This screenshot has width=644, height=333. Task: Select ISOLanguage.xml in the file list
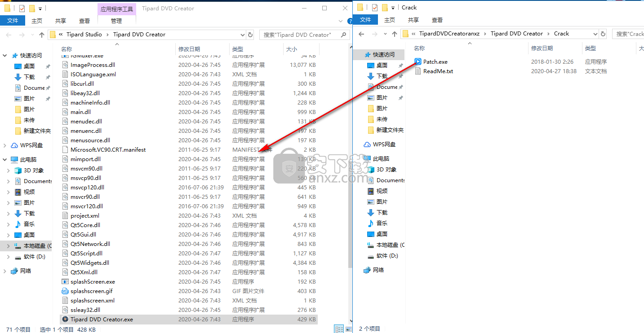coord(93,74)
